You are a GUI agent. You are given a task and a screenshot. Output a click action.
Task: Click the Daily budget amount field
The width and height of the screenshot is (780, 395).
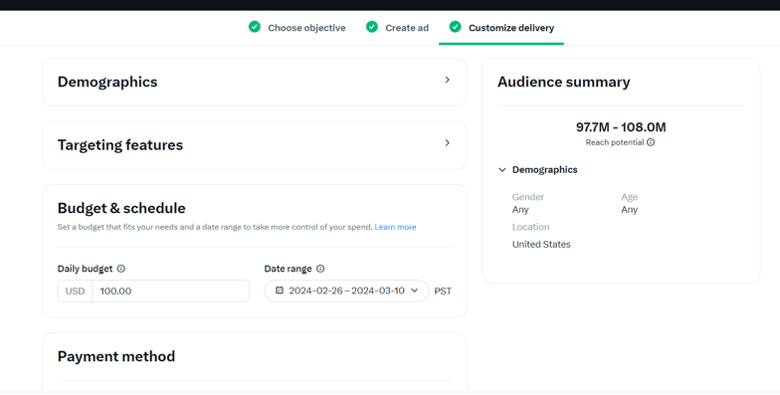pos(171,291)
